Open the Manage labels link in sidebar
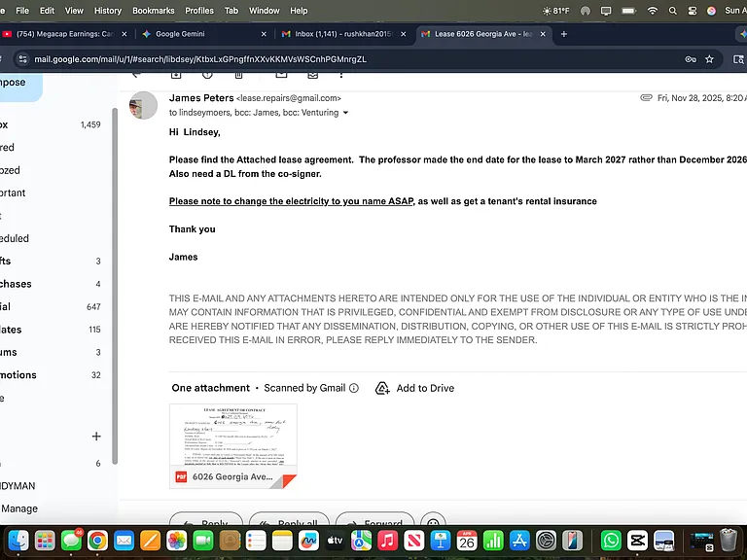This screenshot has height=560, width=747. [x=19, y=508]
